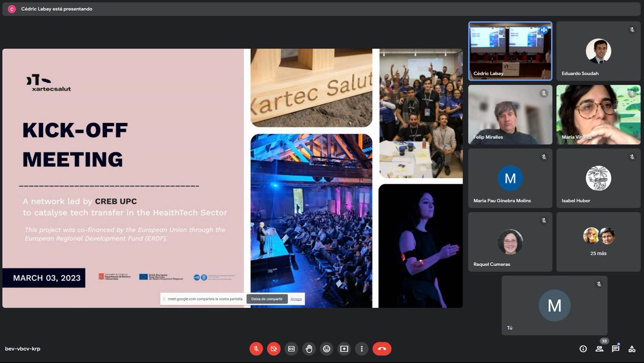This screenshot has width=644, height=363.
Task: Open the emoji reactions button
Action: (327, 349)
